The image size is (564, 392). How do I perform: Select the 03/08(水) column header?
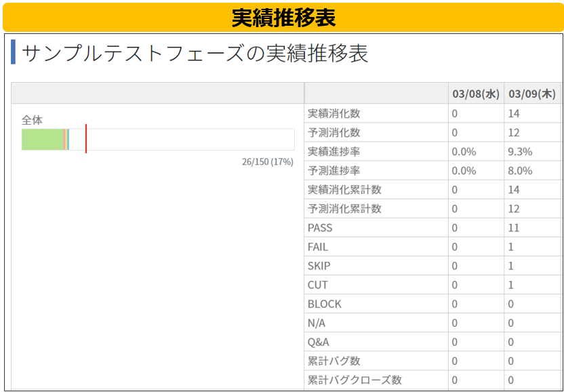[x=476, y=94]
